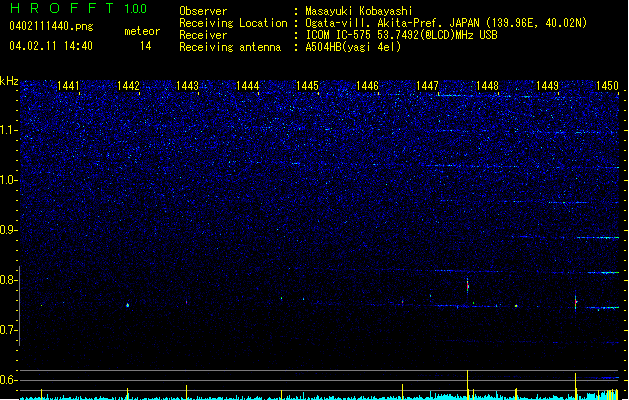Click the Receiving Location label
Viewport: 629px width, 400px height.
point(233,23)
